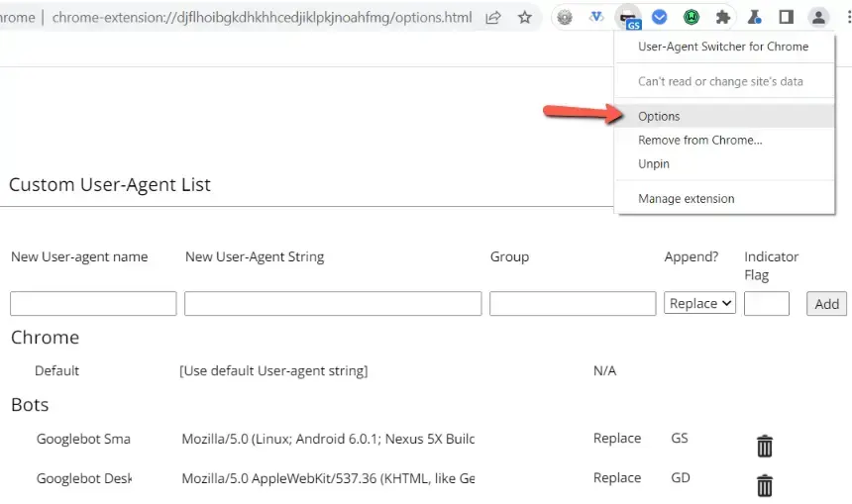This screenshot has height=504, width=852.
Task: Delete the Googlebot Desktop entry with trash icon
Action: (x=765, y=485)
